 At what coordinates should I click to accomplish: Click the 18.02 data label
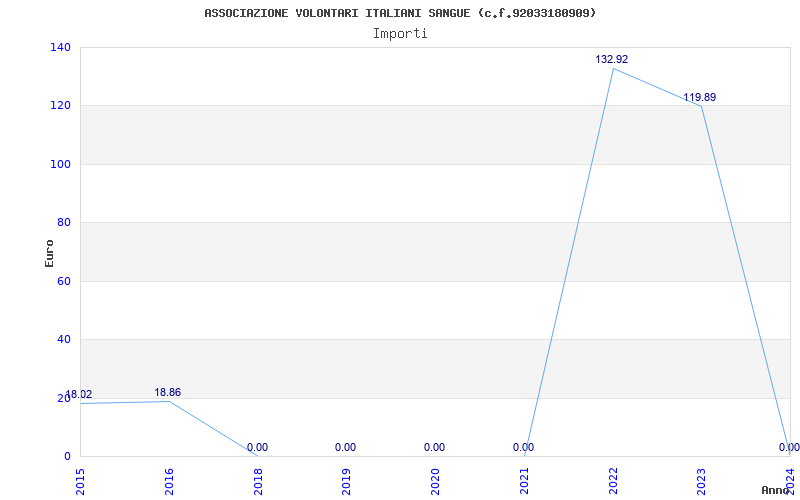click(x=79, y=394)
